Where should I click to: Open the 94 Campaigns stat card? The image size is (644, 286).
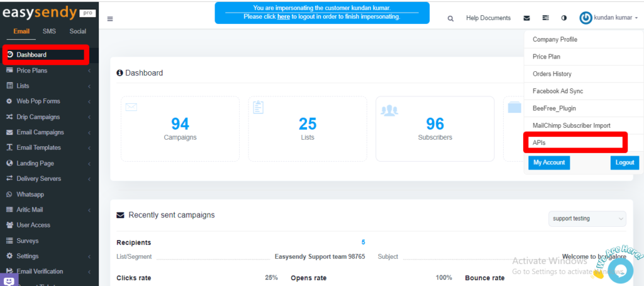pos(180,129)
